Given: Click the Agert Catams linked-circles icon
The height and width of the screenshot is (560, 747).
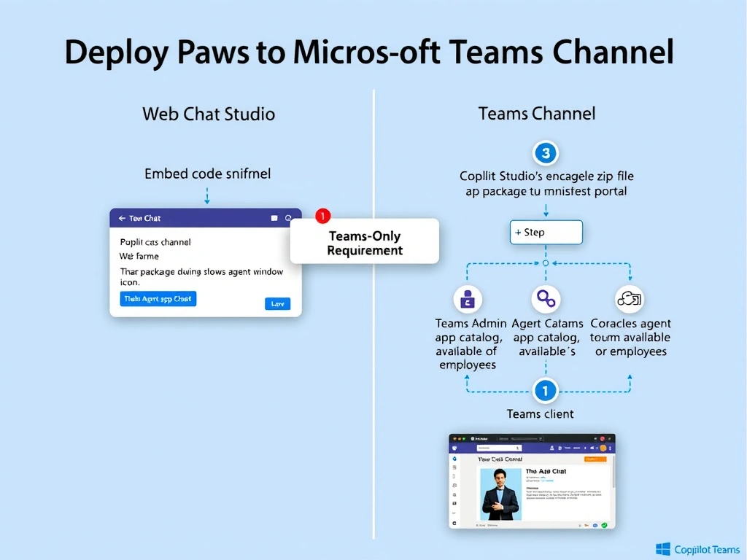Looking at the screenshot, I should pyautogui.click(x=546, y=299).
